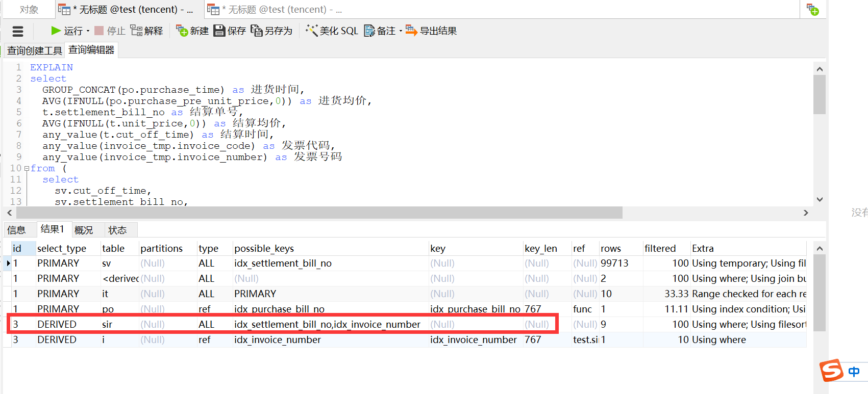The width and height of the screenshot is (868, 394).
Task: Click line 5 t.settlement_bill_no text
Action: click(x=104, y=112)
